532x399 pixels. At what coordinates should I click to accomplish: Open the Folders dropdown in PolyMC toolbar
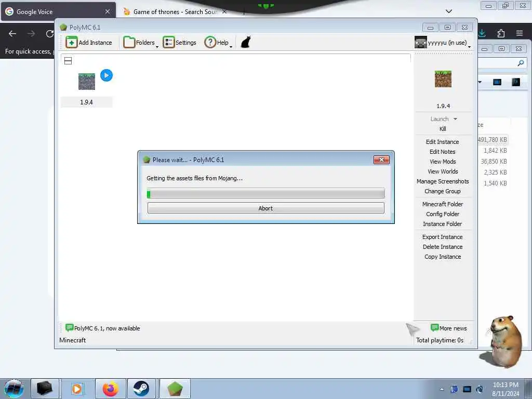point(141,43)
